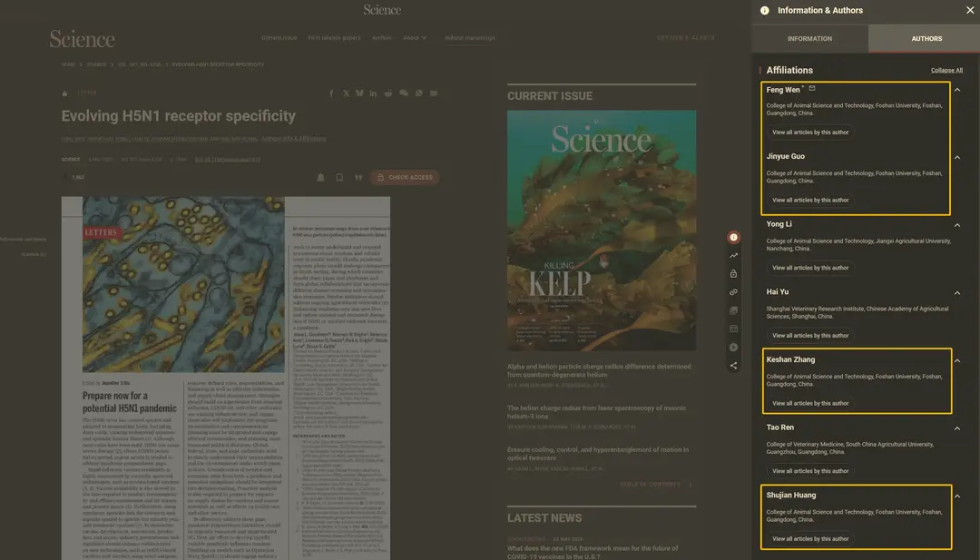Collapse Tao Ren's affiliation details
This screenshot has width=980, height=560.
click(x=957, y=428)
